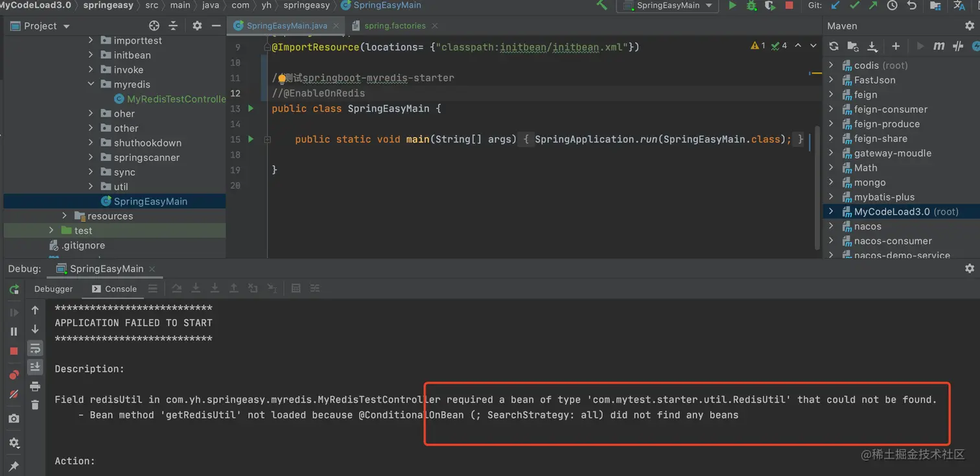Open Project panel settings gear
The image size is (980, 476).
197,26
